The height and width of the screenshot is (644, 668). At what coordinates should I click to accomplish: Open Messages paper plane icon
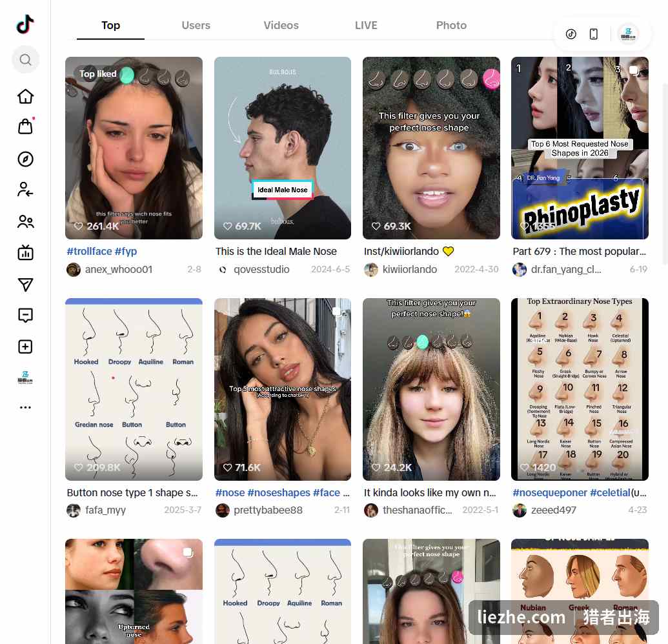tap(26, 285)
